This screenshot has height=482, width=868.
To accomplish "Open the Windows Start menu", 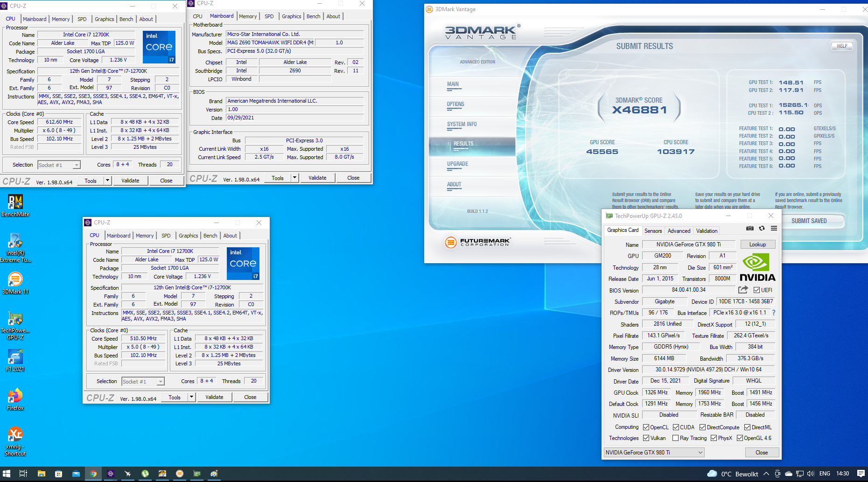I will 7,474.
